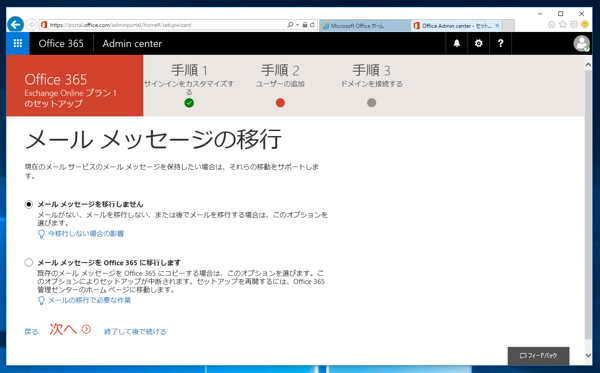Open the 今移行しない場合の影響 link
600x373 pixels.
(86, 234)
